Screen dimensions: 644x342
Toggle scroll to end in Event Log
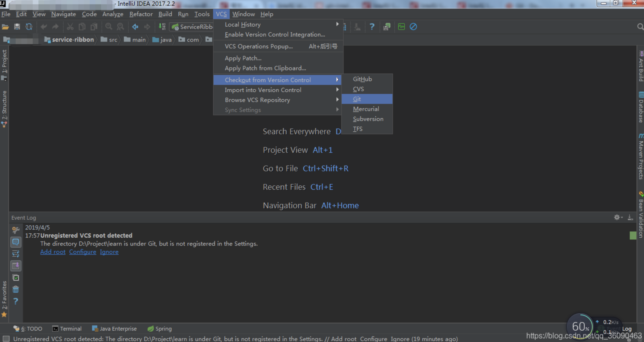tap(16, 266)
